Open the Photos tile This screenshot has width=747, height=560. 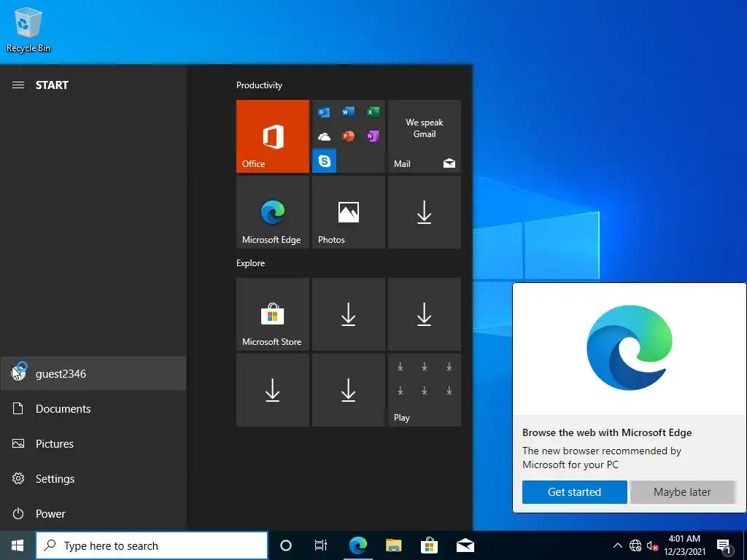pos(348,212)
